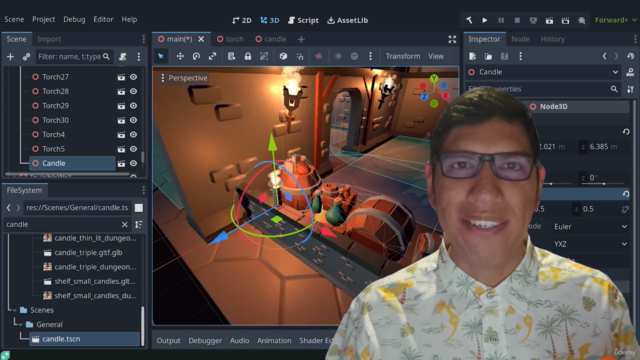
Task: Open the AssetLib workspace
Action: [348, 20]
